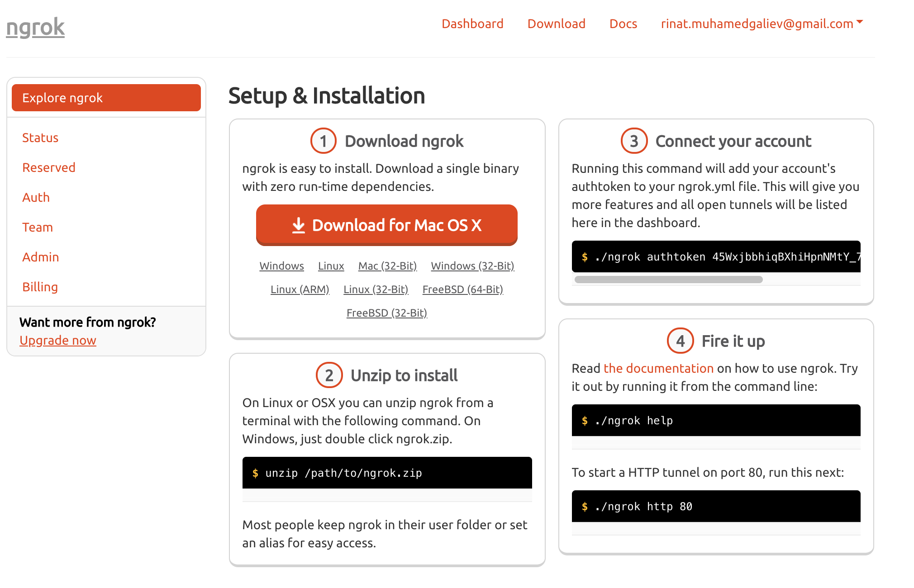Open the Docs link
914x588 pixels.
[x=623, y=24]
